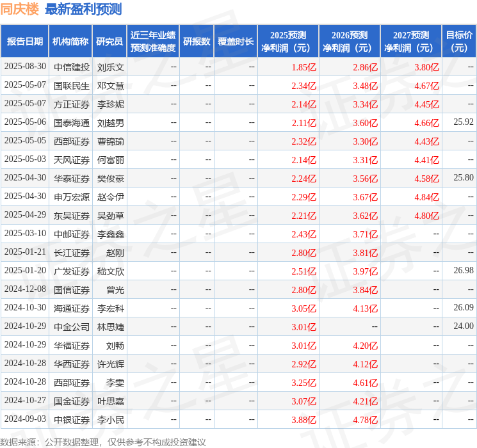Select analyst 曹锦瑜

click(x=111, y=141)
